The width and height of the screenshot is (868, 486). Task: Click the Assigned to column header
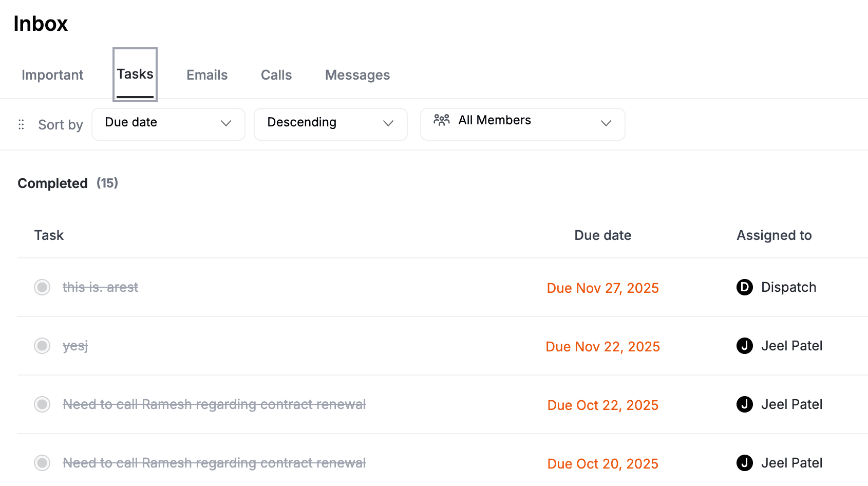point(774,235)
